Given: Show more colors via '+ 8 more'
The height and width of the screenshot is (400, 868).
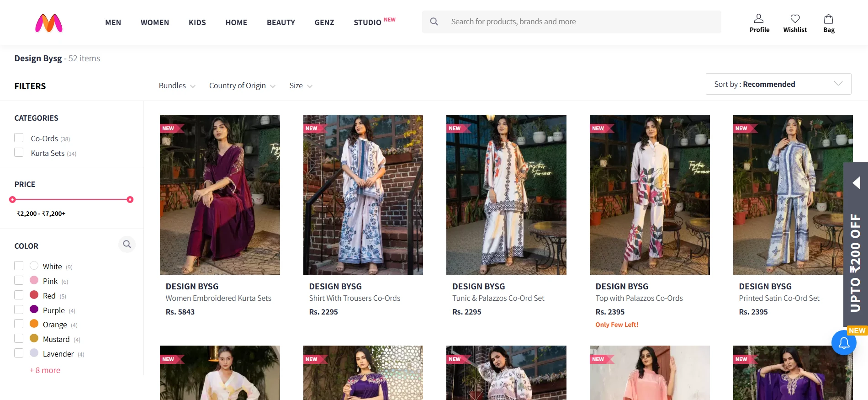Looking at the screenshot, I should point(45,370).
